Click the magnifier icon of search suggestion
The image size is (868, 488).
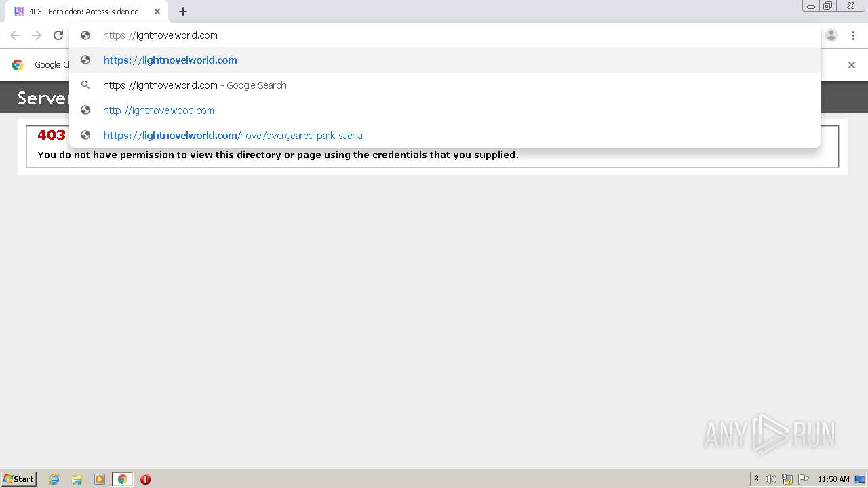[85, 85]
